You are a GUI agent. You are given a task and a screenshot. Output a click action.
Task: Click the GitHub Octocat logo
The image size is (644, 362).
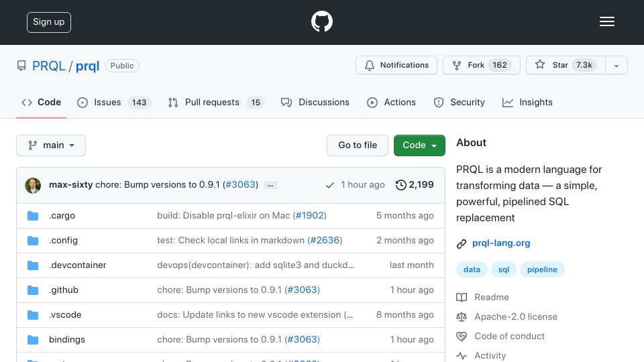coord(321,21)
